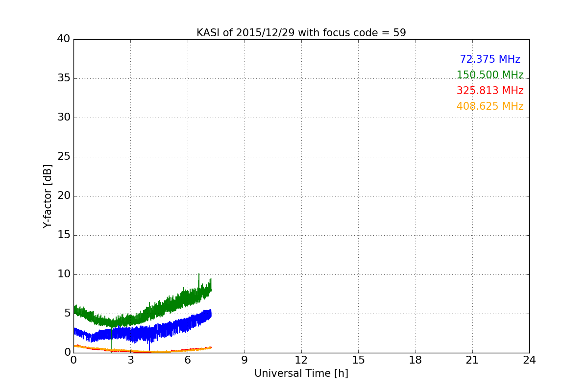The width and height of the screenshot is (588, 392).
Task: Click the x-axis tick label 12
Action: [301, 360]
